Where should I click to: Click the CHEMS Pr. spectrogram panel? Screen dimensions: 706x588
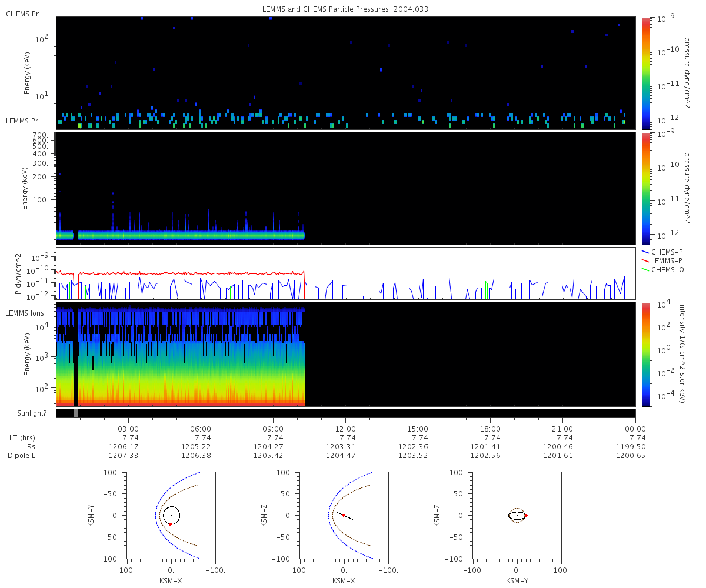pyautogui.click(x=346, y=73)
